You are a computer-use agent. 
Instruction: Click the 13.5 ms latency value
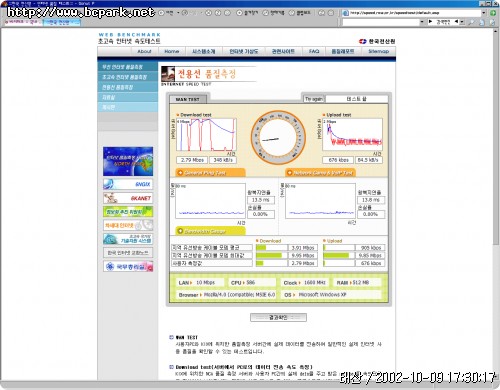pyautogui.click(x=261, y=200)
